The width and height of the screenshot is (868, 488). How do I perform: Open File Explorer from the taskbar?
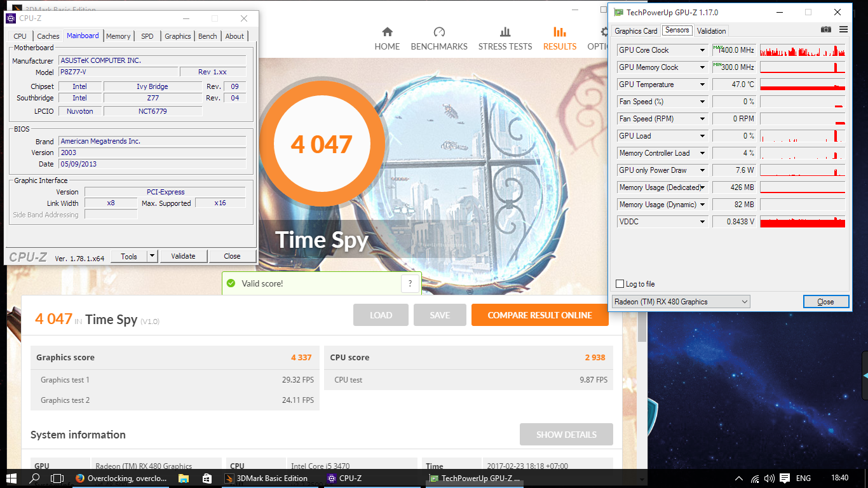(x=184, y=478)
